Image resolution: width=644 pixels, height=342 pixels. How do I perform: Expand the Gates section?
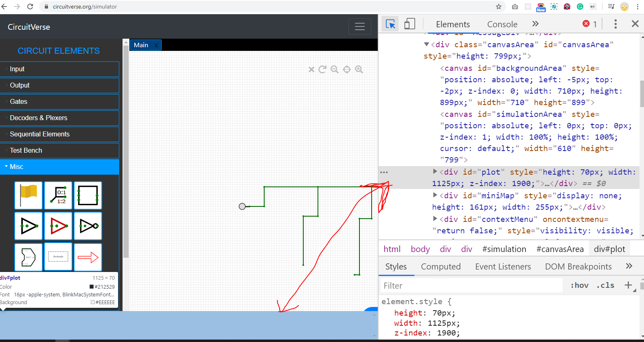click(59, 102)
